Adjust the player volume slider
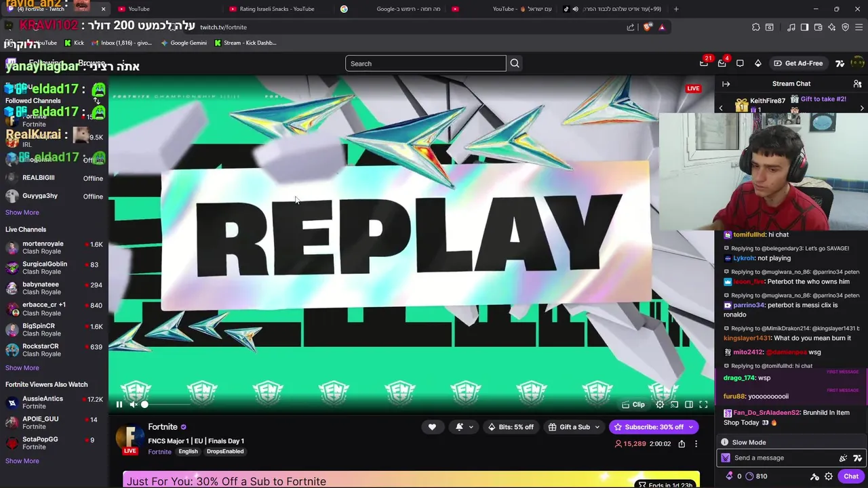 tap(166, 405)
